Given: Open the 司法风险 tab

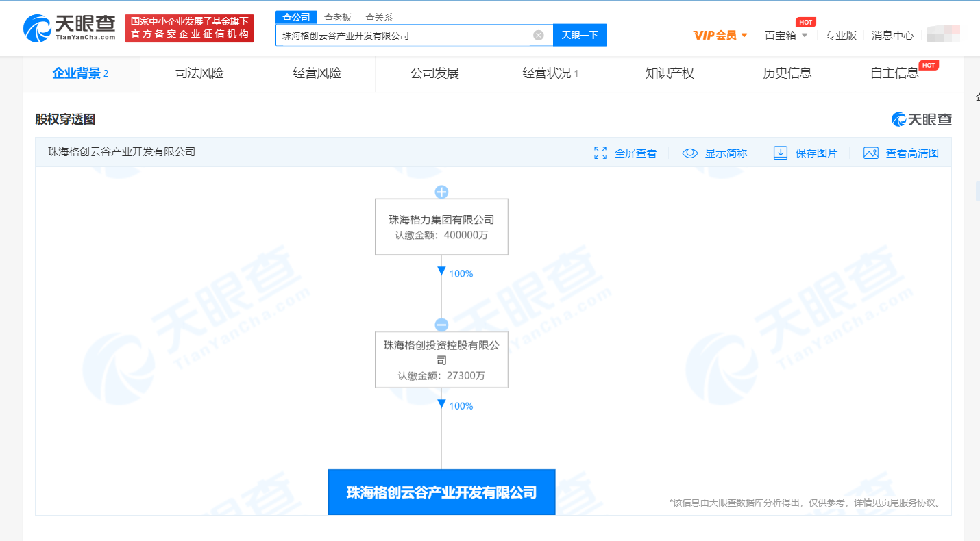Looking at the screenshot, I should click(x=199, y=73).
